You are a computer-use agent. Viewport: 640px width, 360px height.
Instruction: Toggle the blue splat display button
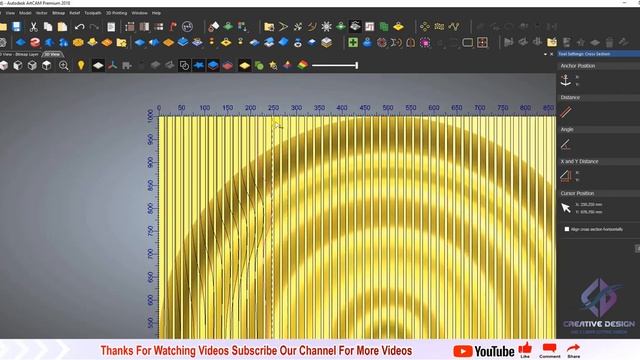point(199,65)
